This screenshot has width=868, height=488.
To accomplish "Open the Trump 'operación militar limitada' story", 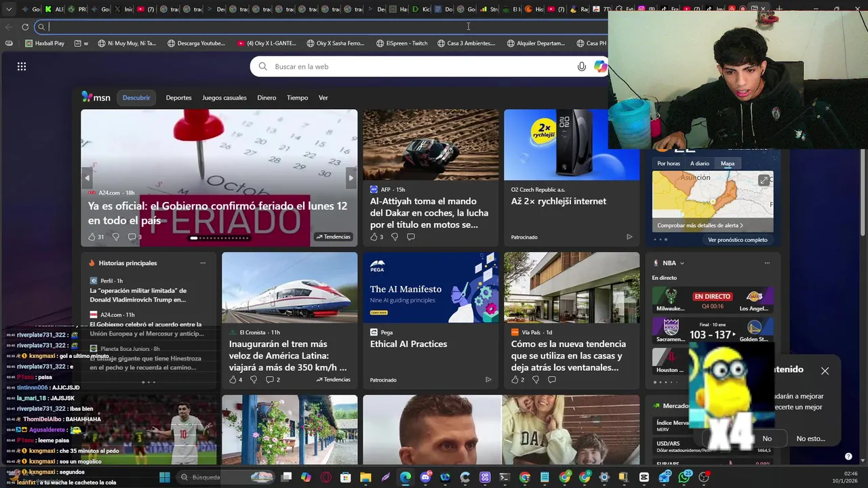I will click(x=138, y=295).
